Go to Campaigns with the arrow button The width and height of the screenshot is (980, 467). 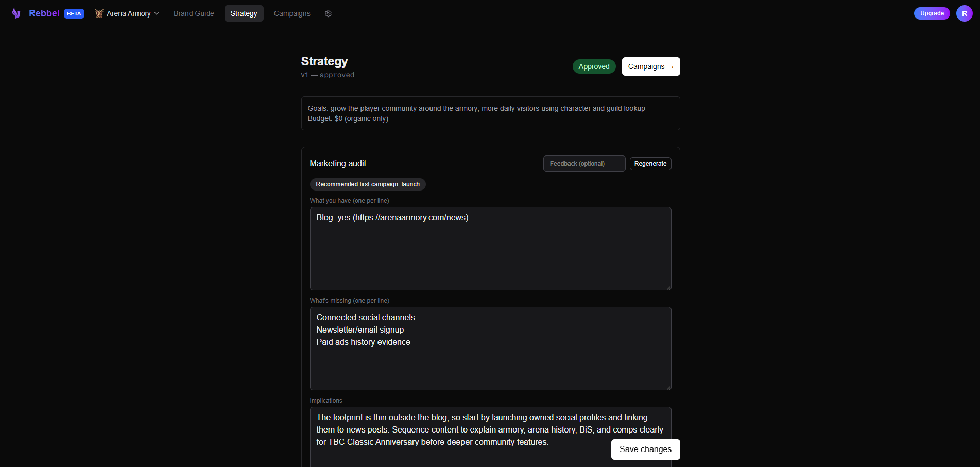tap(650, 66)
